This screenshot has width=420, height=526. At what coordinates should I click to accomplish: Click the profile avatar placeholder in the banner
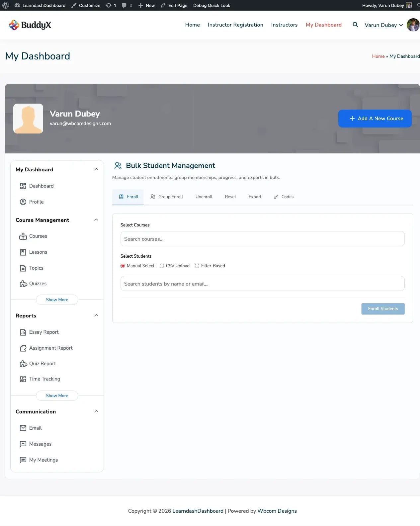28,119
